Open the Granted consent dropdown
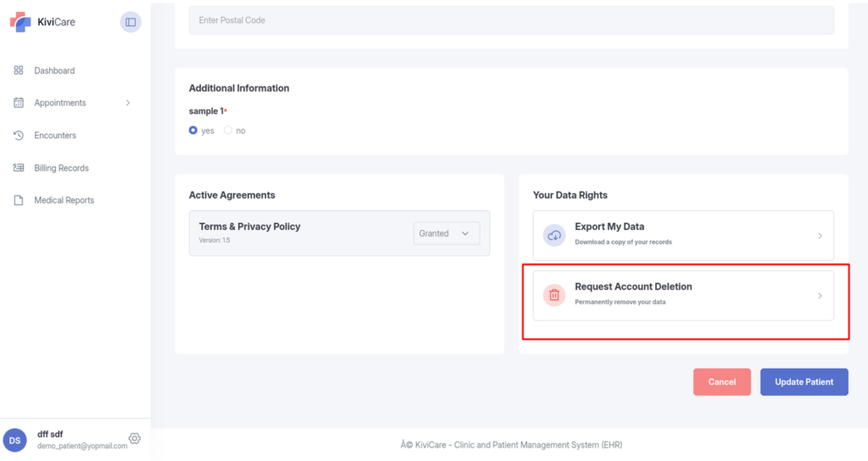 tap(446, 233)
